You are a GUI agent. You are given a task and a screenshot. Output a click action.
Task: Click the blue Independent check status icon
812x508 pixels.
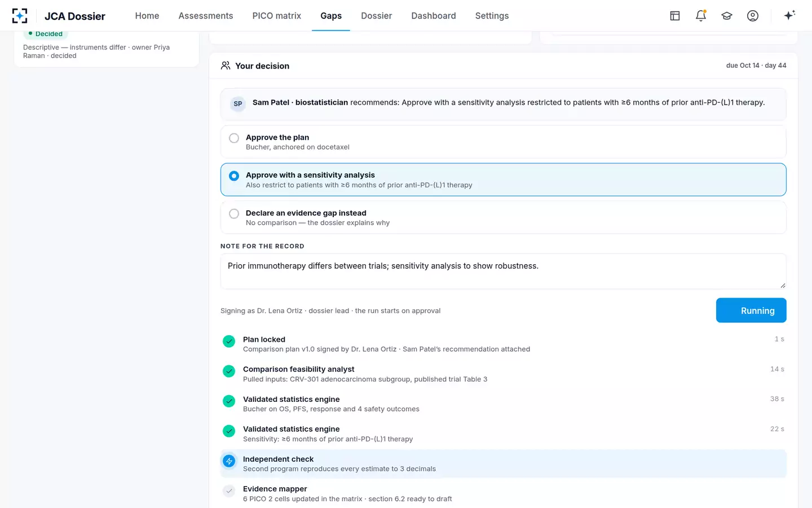tap(229, 461)
